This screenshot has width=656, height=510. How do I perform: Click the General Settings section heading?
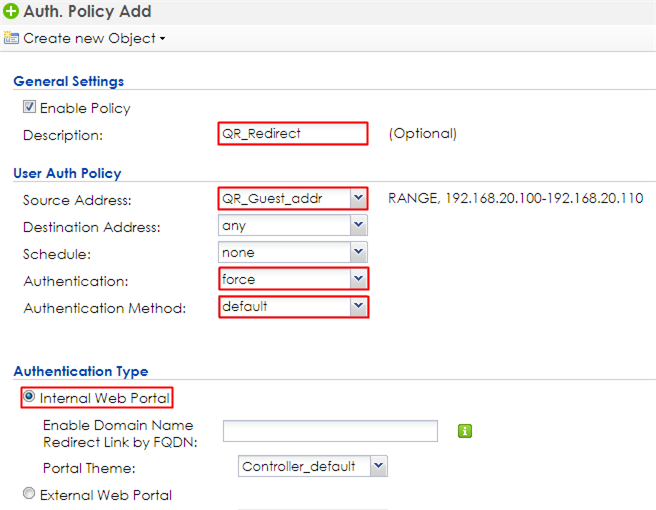click(x=69, y=81)
